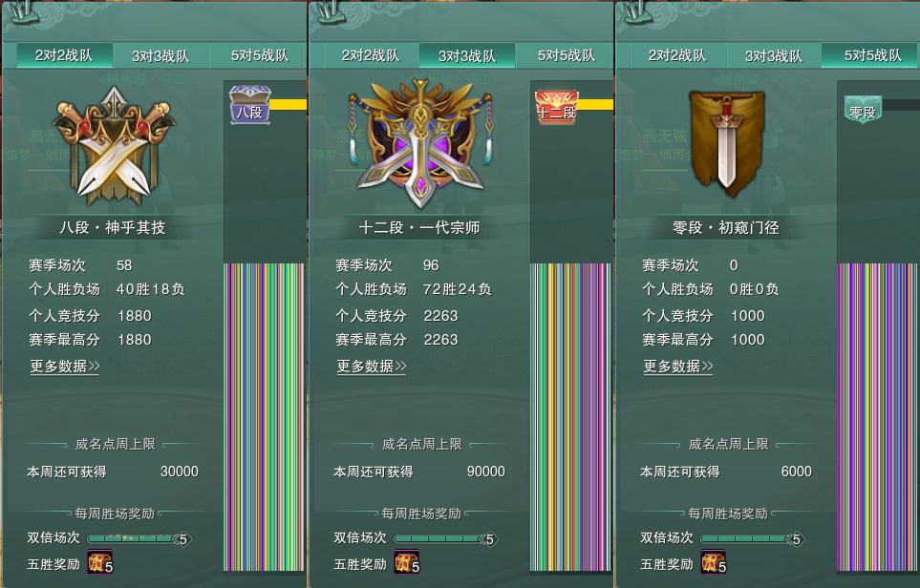Select the 2对2战队 tab in left panel

pos(64,55)
